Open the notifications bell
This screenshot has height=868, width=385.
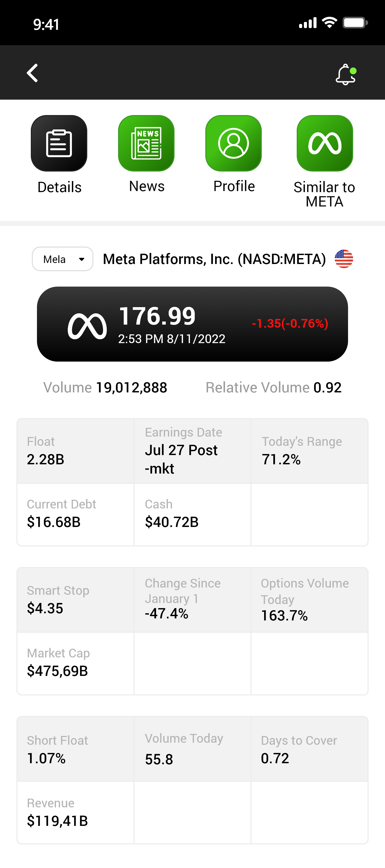[345, 74]
